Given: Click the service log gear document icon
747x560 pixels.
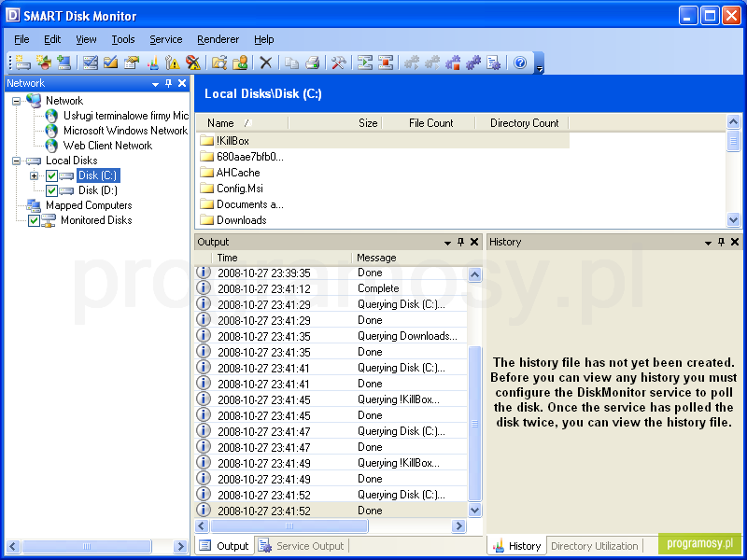Looking at the screenshot, I should click(x=494, y=63).
